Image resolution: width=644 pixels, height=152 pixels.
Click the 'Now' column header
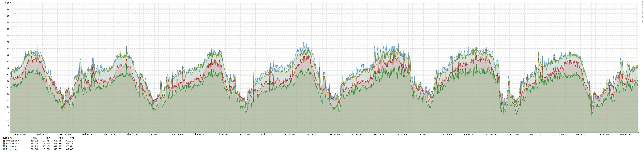[35, 138]
